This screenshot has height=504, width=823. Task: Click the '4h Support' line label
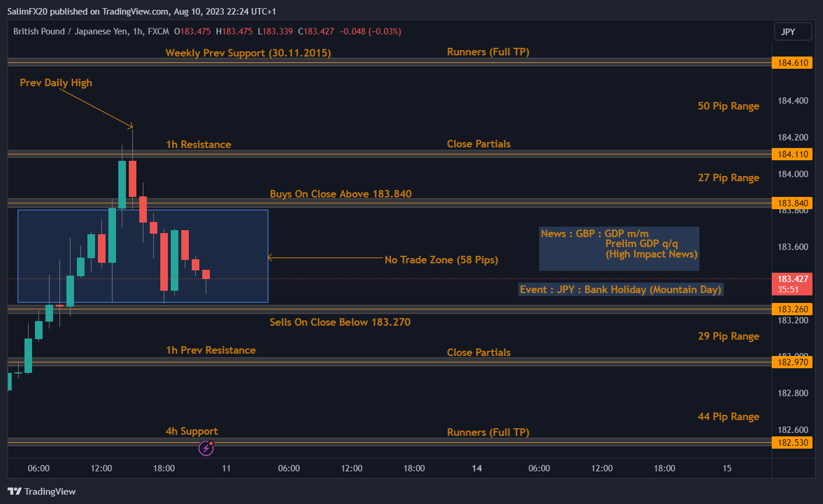click(192, 431)
